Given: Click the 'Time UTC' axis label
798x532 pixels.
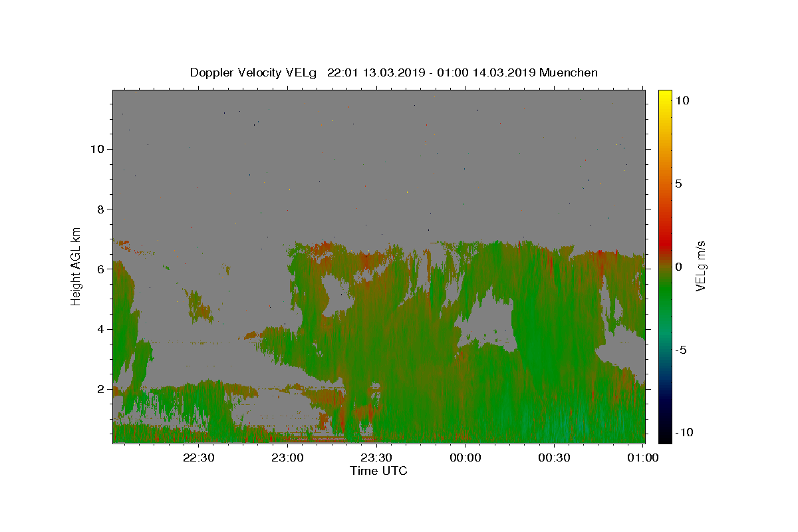Looking at the screenshot, I should [x=378, y=471].
